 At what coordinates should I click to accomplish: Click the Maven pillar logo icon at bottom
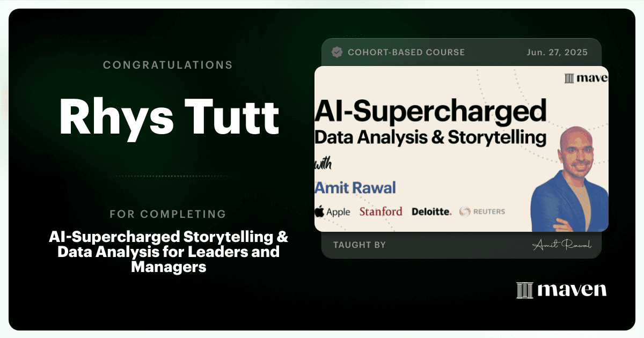(x=524, y=290)
